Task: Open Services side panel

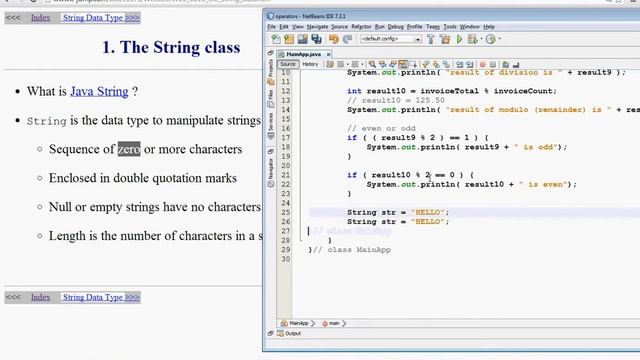Action: point(270,126)
